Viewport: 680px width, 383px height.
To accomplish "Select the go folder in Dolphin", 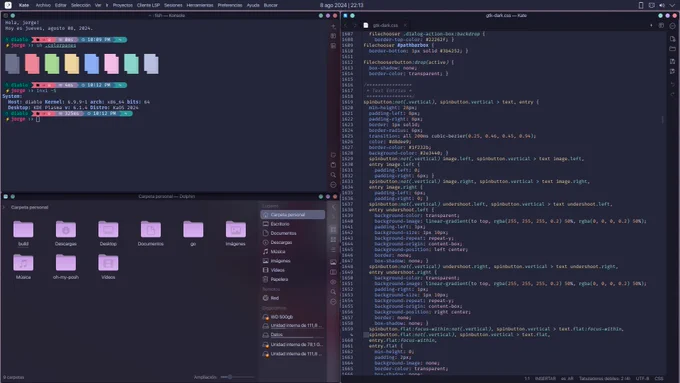I will (193, 233).
